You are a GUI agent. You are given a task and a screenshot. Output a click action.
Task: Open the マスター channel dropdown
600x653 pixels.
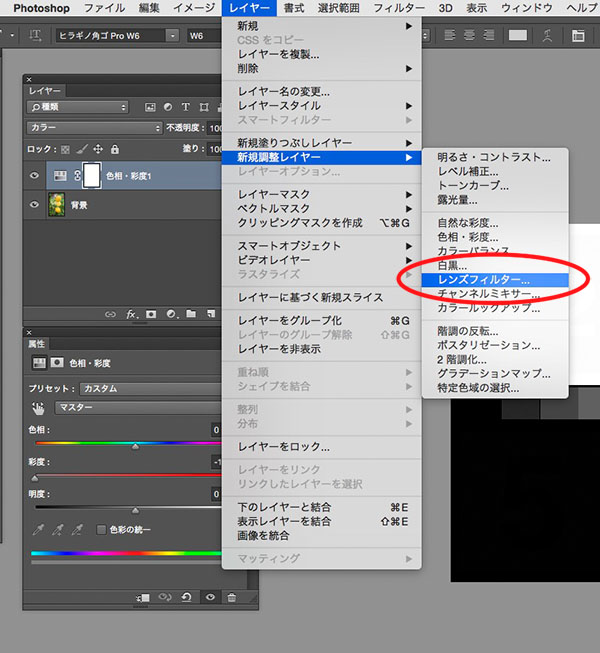tap(138, 408)
